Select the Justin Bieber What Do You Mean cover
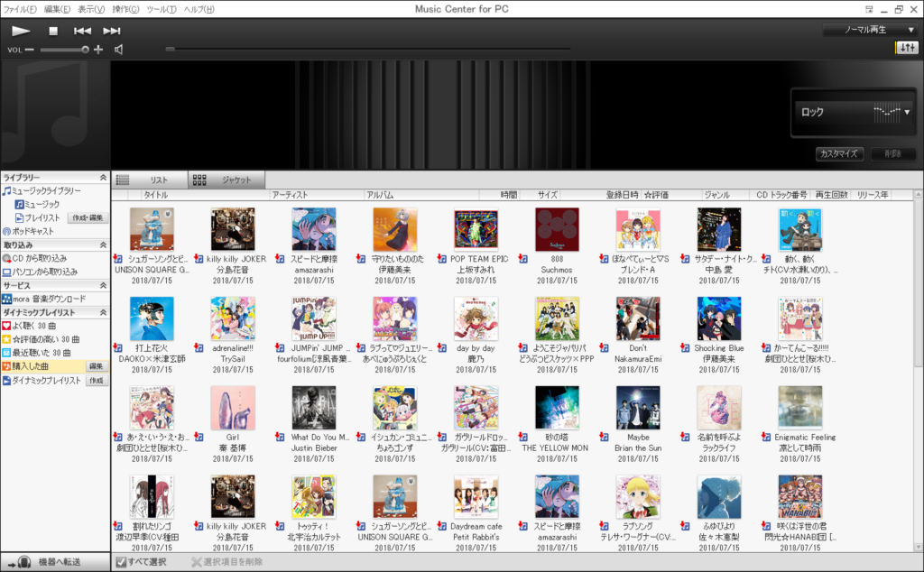The image size is (924, 572). [314, 408]
